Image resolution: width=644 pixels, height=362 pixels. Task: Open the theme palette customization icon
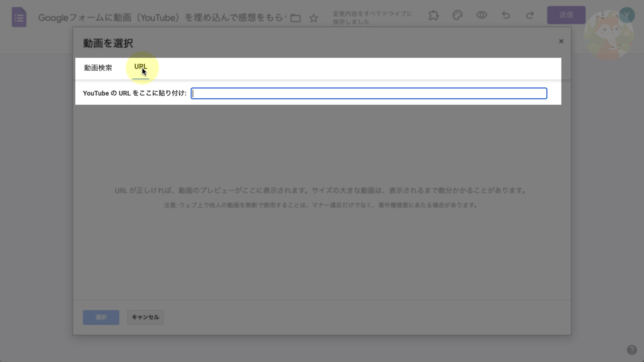pyautogui.click(x=458, y=15)
